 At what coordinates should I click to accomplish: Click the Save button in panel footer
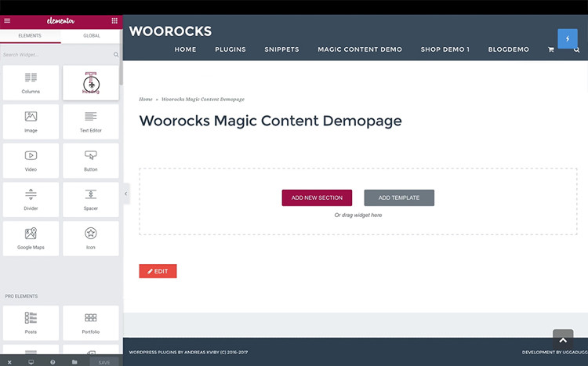click(x=104, y=362)
